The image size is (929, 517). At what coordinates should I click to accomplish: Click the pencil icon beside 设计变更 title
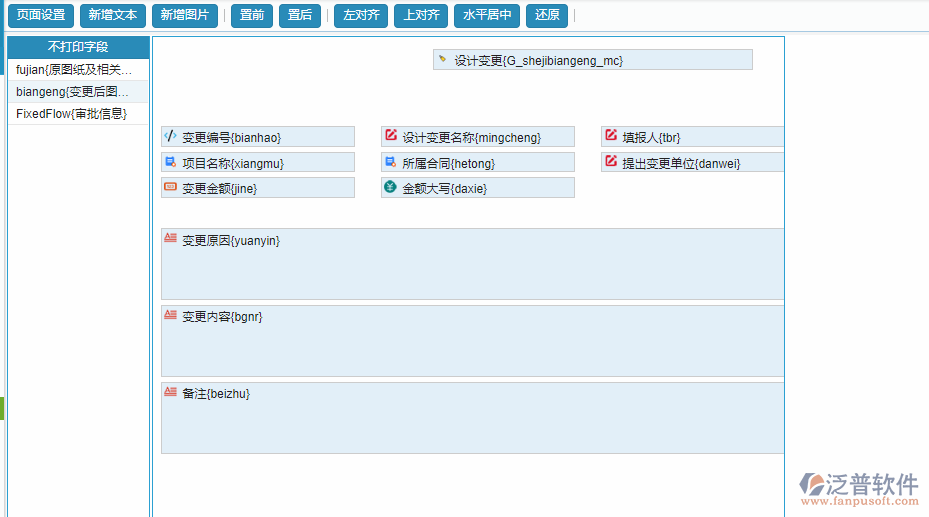coord(442,60)
